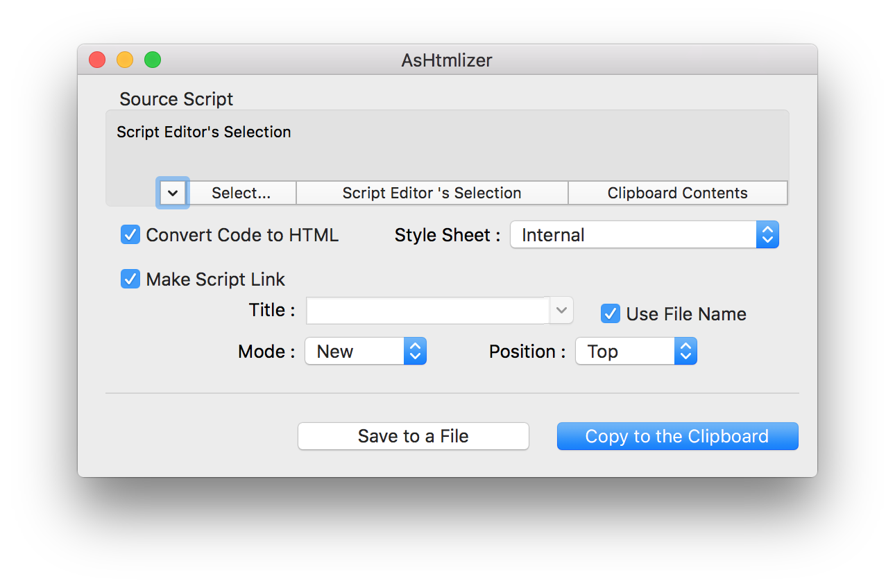
Task: Close the AsHtmlizer window with the red button
Action: [x=97, y=60]
